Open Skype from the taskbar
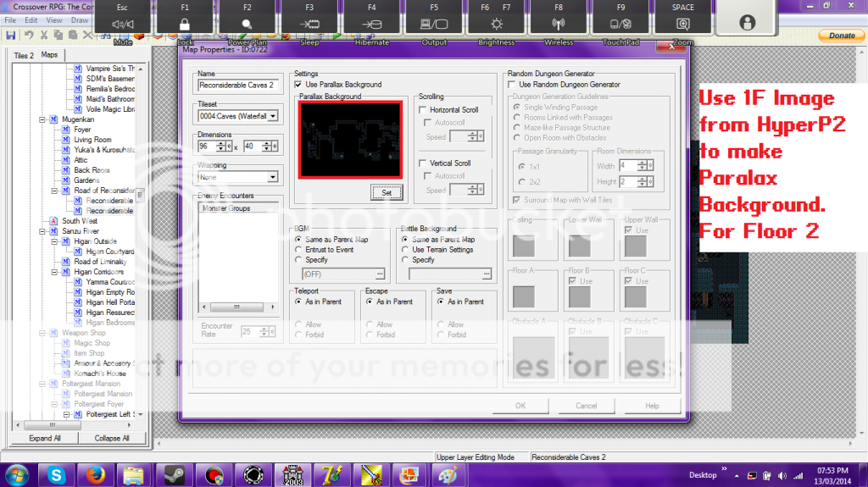 [57, 473]
